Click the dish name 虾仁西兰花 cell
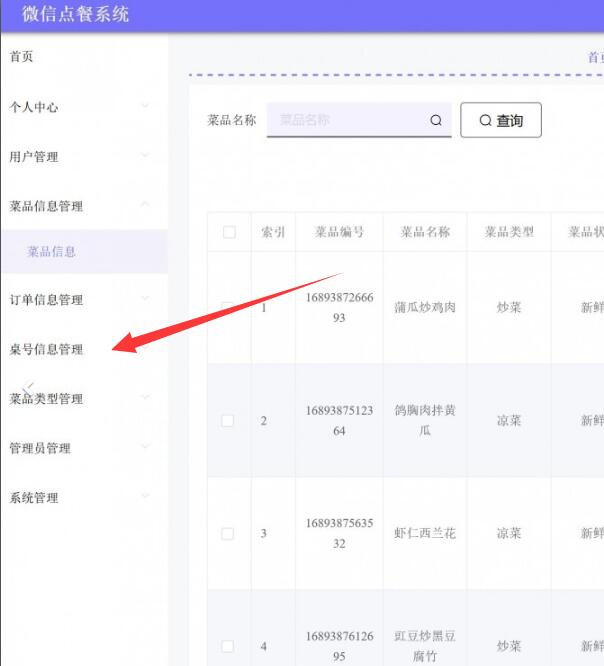604x666 pixels. pos(425,533)
